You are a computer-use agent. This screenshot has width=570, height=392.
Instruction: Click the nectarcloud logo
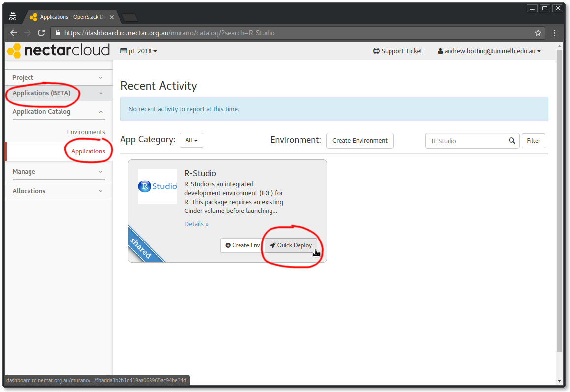58,50
